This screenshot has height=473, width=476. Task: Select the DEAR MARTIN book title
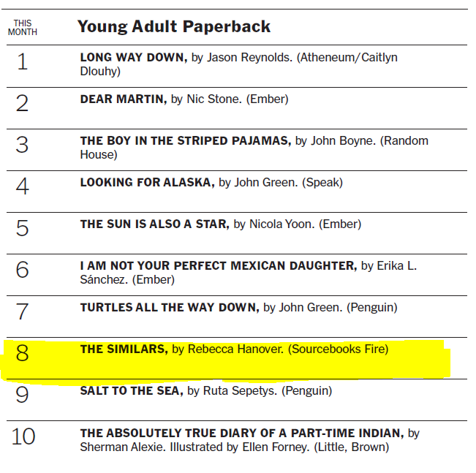pyautogui.click(x=123, y=99)
